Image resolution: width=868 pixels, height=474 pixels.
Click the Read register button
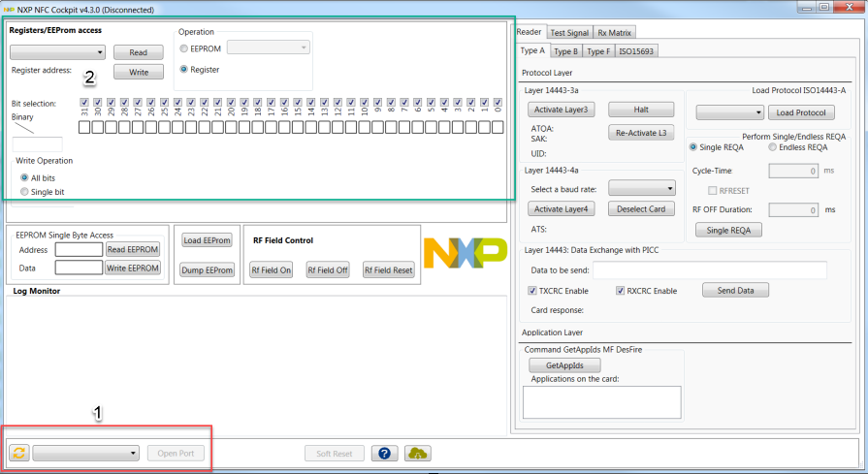click(139, 52)
